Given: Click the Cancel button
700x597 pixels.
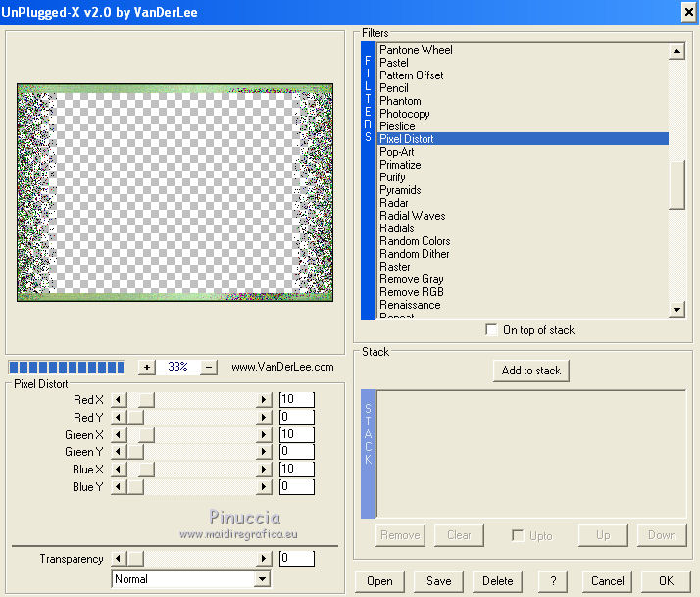Looking at the screenshot, I should click(607, 581).
